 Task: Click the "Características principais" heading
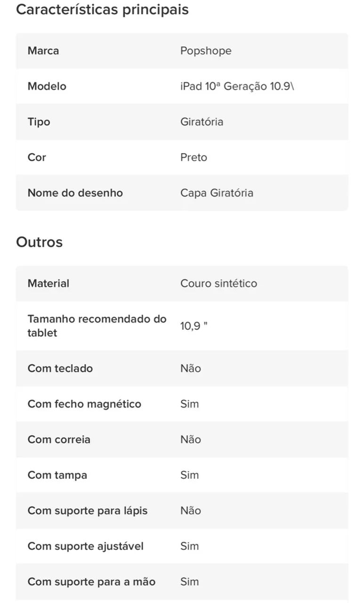pos(102,10)
